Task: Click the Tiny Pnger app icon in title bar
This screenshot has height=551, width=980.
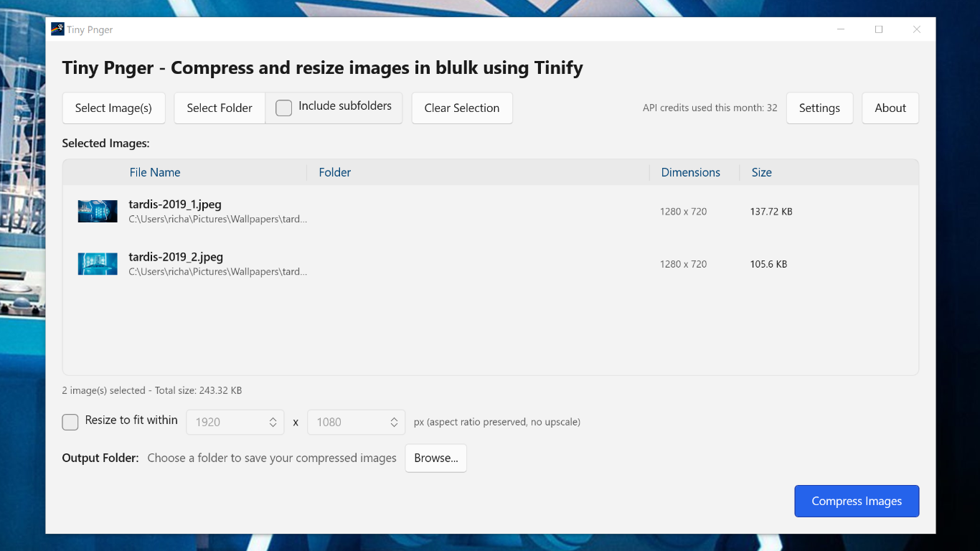Action: coord(57,29)
